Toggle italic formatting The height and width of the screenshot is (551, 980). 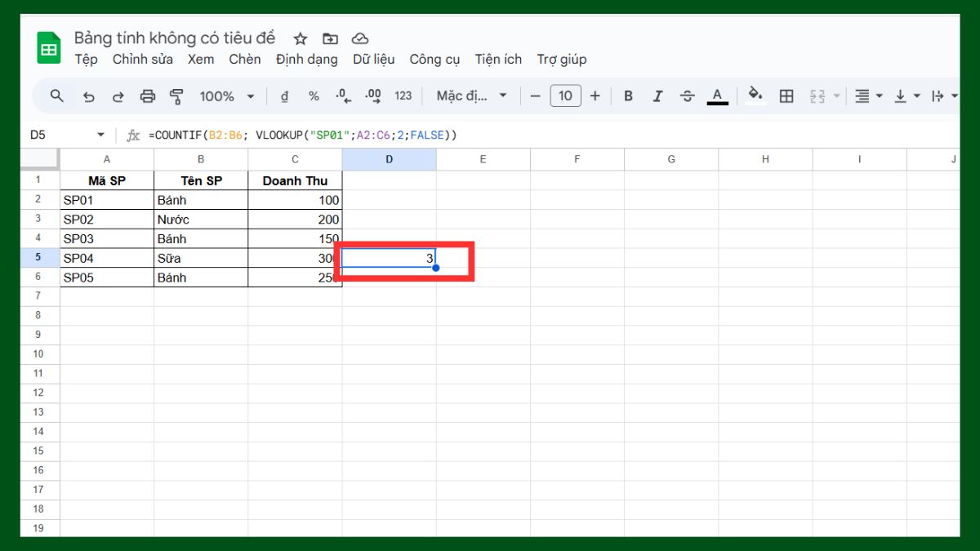tap(657, 96)
